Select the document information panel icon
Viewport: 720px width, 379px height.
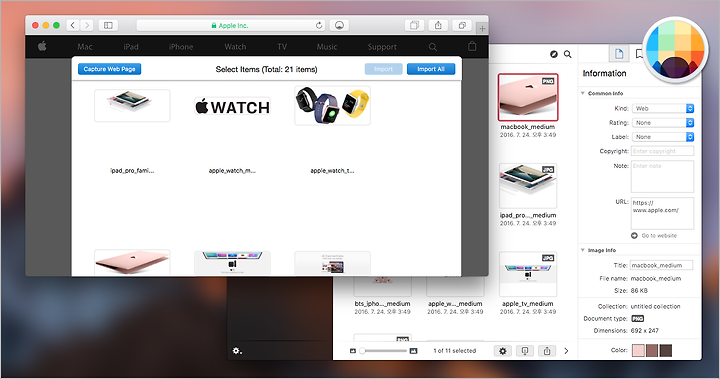click(x=619, y=54)
